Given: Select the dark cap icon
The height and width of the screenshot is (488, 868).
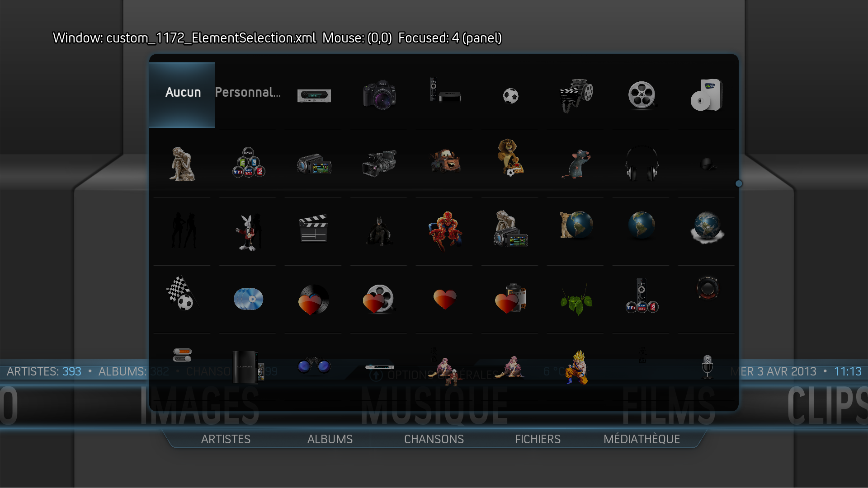Looking at the screenshot, I should point(708,164).
